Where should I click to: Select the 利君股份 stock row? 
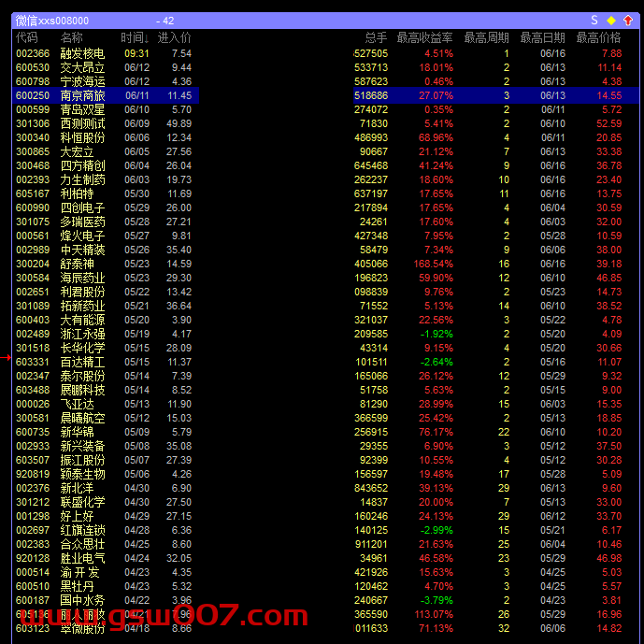point(325,292)
